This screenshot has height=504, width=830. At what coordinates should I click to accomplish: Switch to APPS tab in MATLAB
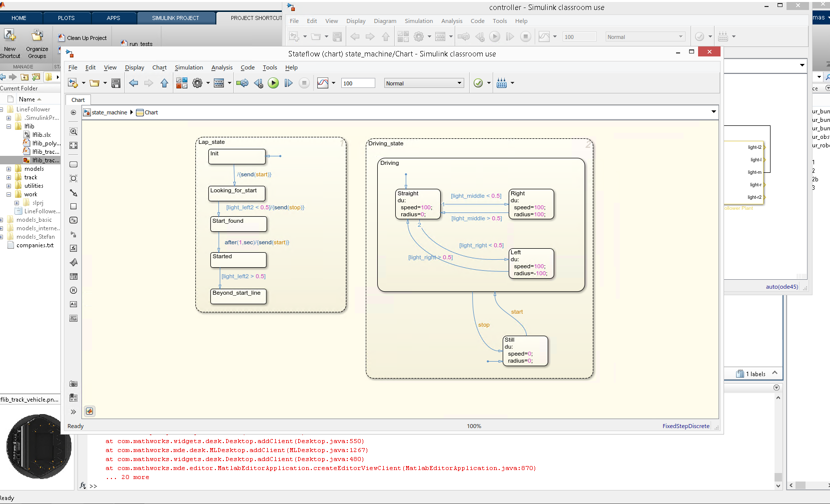[113, 18]
